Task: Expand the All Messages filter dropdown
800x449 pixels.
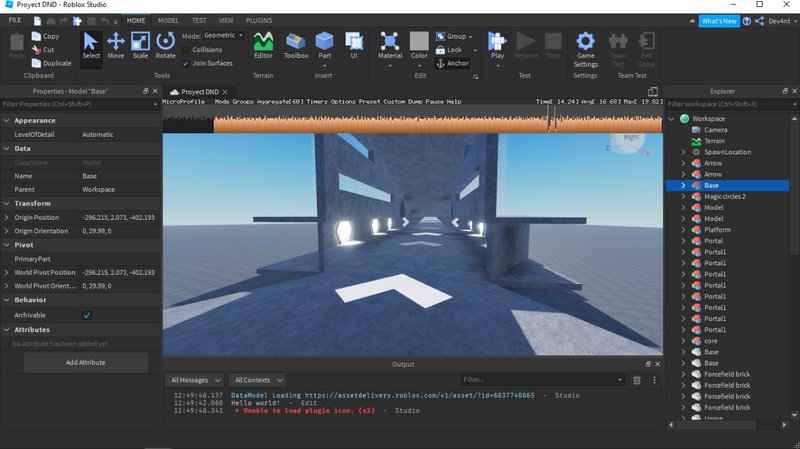Action: point(195,380)
